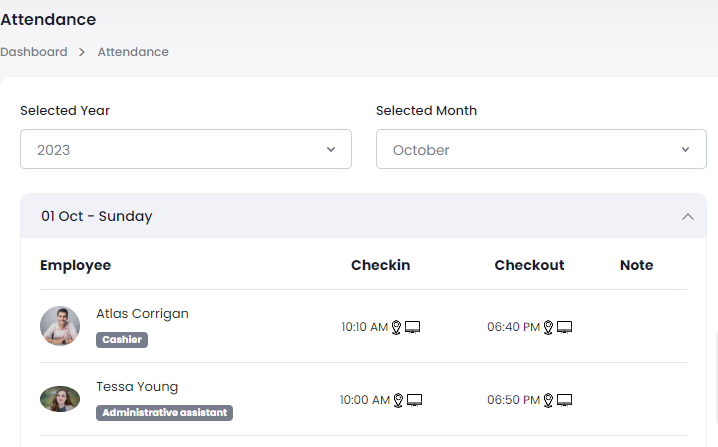Click monitor icon beside Tessa Young's 06:50 PM checkout
Screen dimensions: 718x447
[565, 400]
